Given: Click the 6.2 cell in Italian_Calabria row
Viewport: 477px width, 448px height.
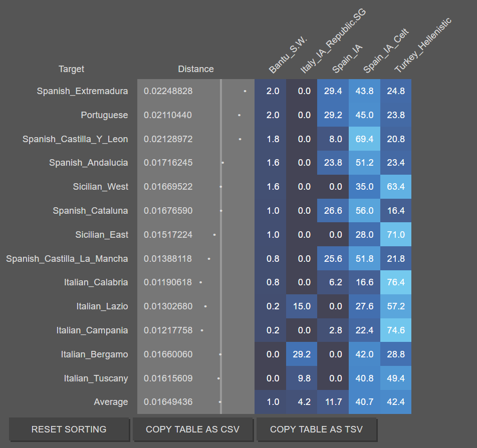Looking at the screenshot, I should 333,282.
